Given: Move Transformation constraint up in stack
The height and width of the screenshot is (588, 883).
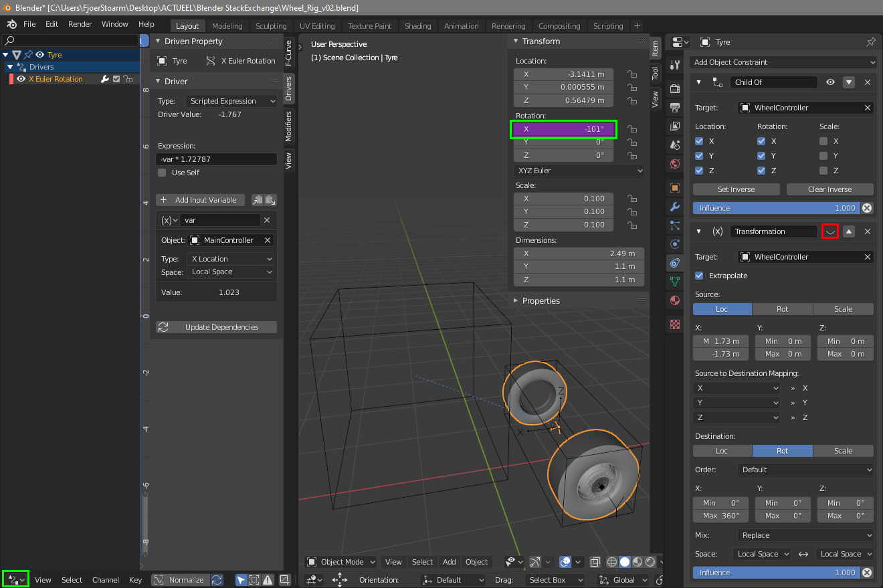Looking at the screenshot, I should (x=849, y=231).
